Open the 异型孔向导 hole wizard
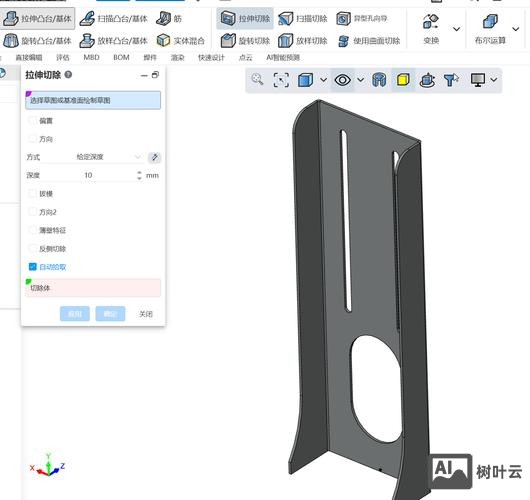 pyautogui.click(x=362, y=18)
